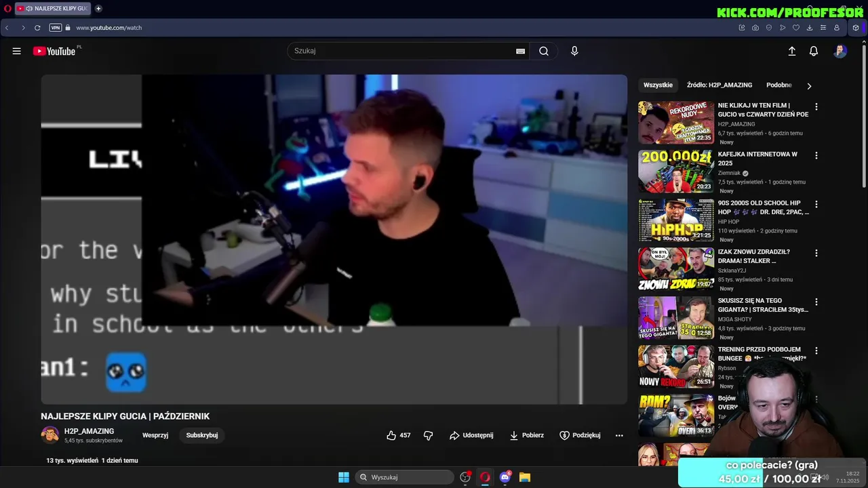Open Opera extensions cube icon
This screenshot has height=488, width=868.
click(x=856, y=28)
